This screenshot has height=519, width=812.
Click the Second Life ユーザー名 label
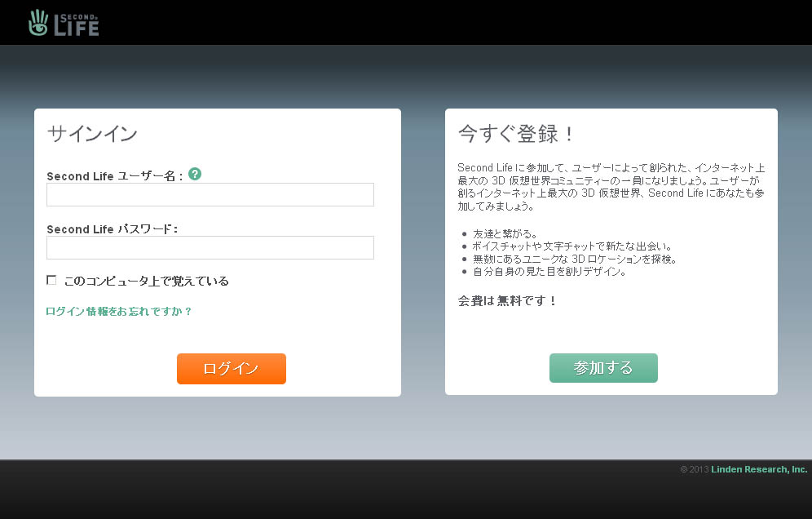coord(115,175)
